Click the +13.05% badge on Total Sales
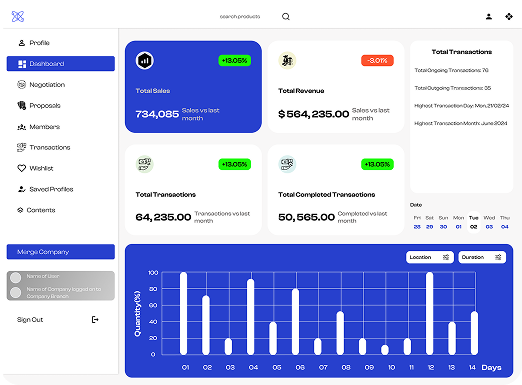Image resolution: width=522 pixels, height=385 pixels. pos(235,61)
